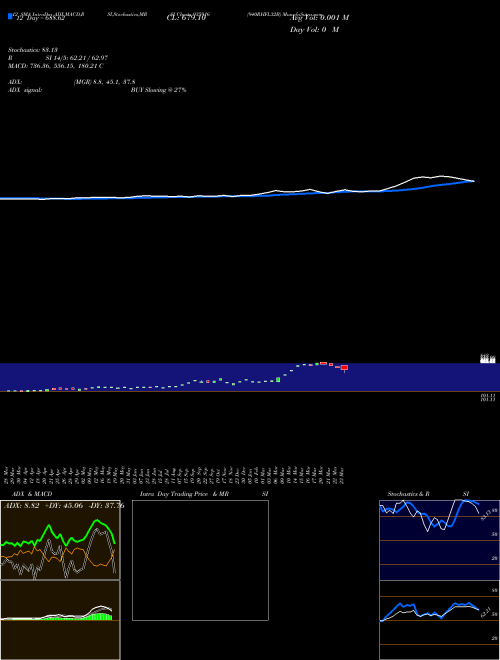Image resolution: width=500 pixels, height=660 pixels.
Task: Click the 'Day Vol: 0 M' label
Action: click(314, 30)
